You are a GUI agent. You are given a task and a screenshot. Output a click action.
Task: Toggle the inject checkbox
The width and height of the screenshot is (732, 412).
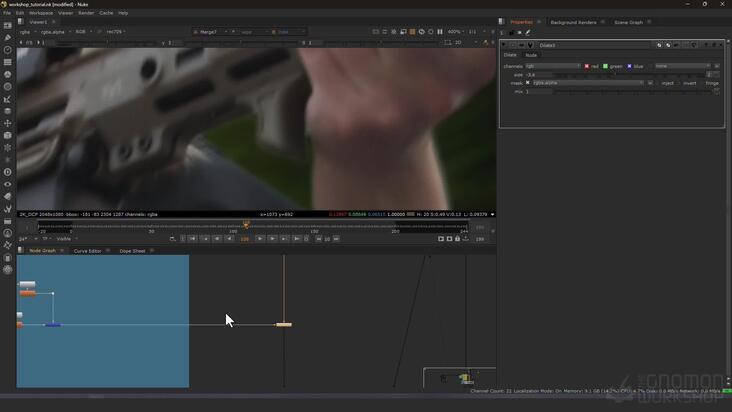[659, 83]
